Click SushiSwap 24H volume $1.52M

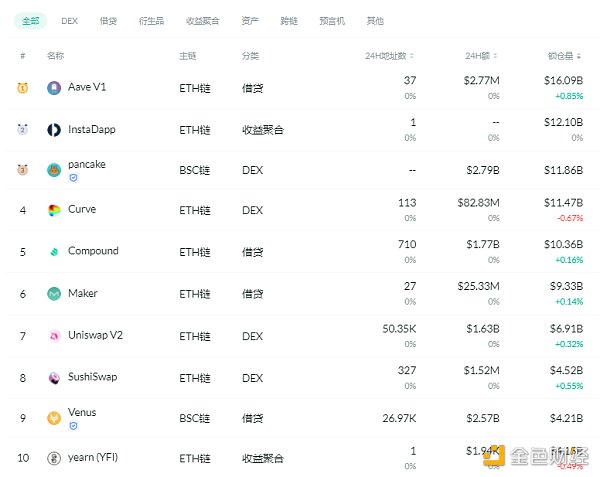pyautogui.click(x=481, y=370)
